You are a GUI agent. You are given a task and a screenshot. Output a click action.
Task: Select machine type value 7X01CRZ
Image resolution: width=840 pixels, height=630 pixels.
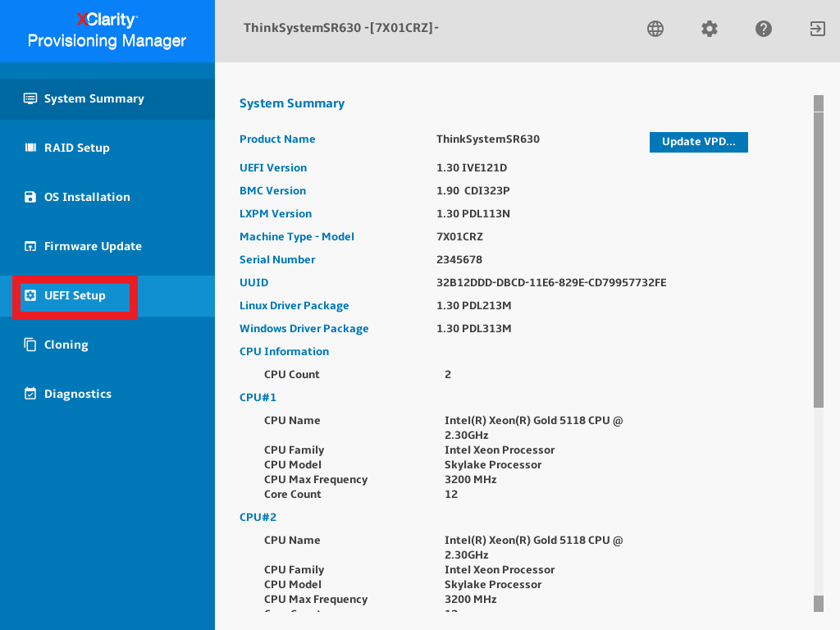[x=459, y=237]
